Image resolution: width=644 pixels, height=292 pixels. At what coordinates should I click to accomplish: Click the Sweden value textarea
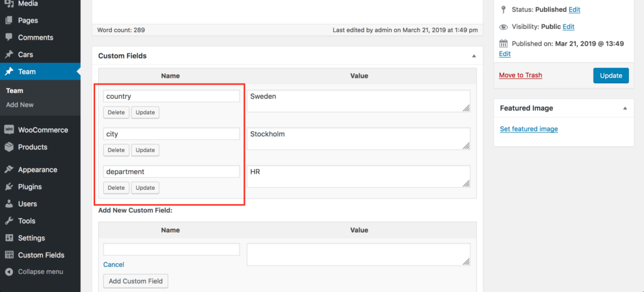(358, 101)
